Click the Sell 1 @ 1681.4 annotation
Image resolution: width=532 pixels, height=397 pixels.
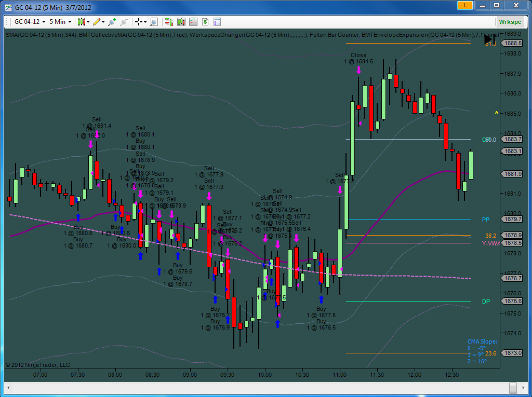click(x=97, y=122)
